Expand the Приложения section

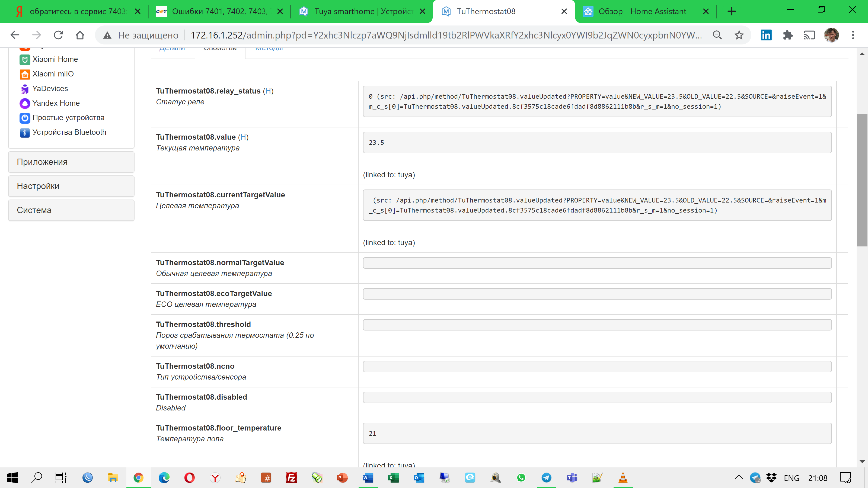coord(42,162)
